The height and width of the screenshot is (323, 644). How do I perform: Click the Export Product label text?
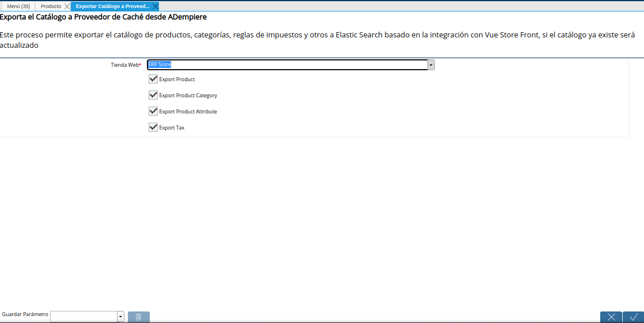pos(177,79)
